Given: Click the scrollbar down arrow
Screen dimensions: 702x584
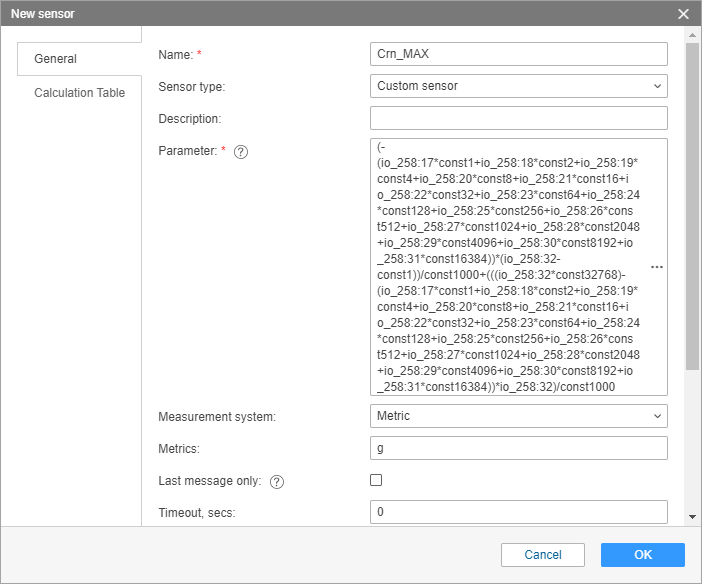Looking at the screenshot, I should pyautogui.click(x=692, y=517).
